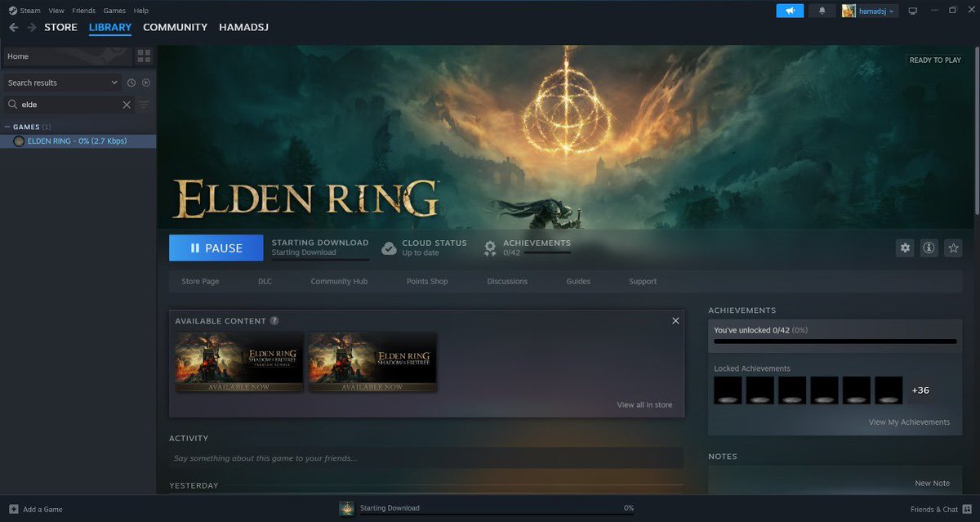Viewport: 980px width, 522px height.
Task: Open the announcements megaphone button
Action: tap(790, 11)
